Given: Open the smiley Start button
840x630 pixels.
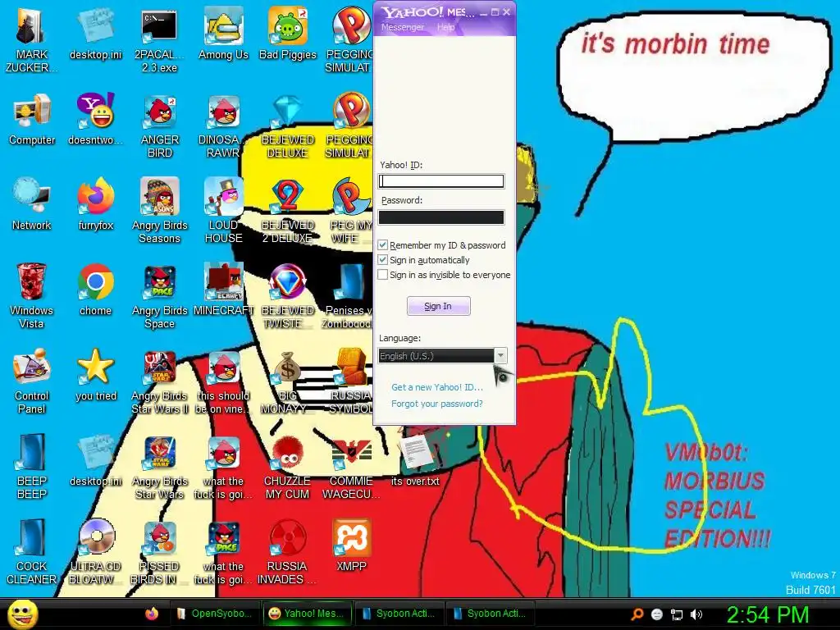Looking at the screenshot, I should click(23, 614).
